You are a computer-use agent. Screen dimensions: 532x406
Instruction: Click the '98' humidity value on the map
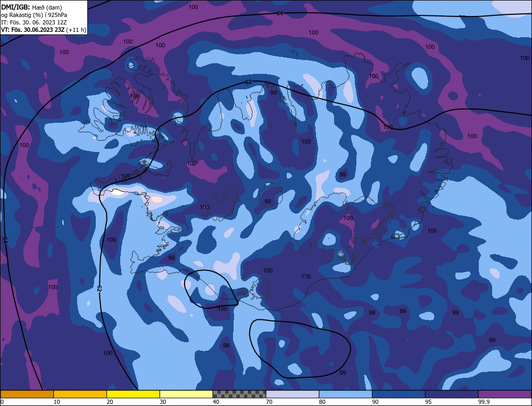tap(226, 345)
